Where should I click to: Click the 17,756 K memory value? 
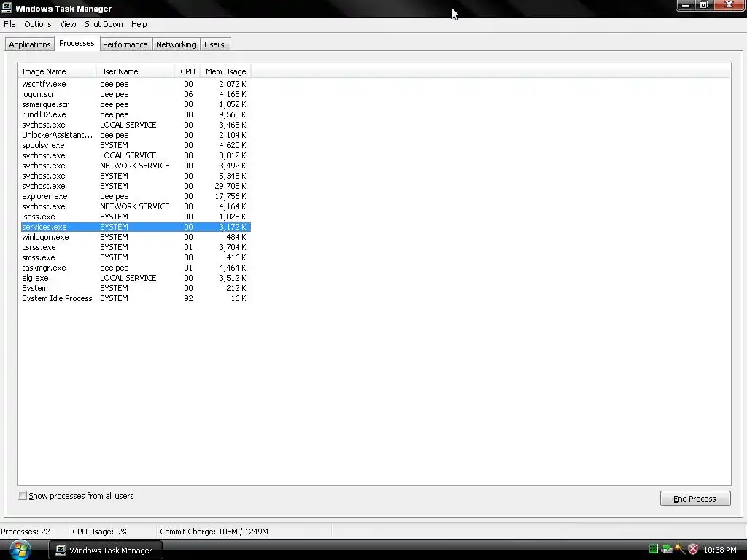coord(231,196)
